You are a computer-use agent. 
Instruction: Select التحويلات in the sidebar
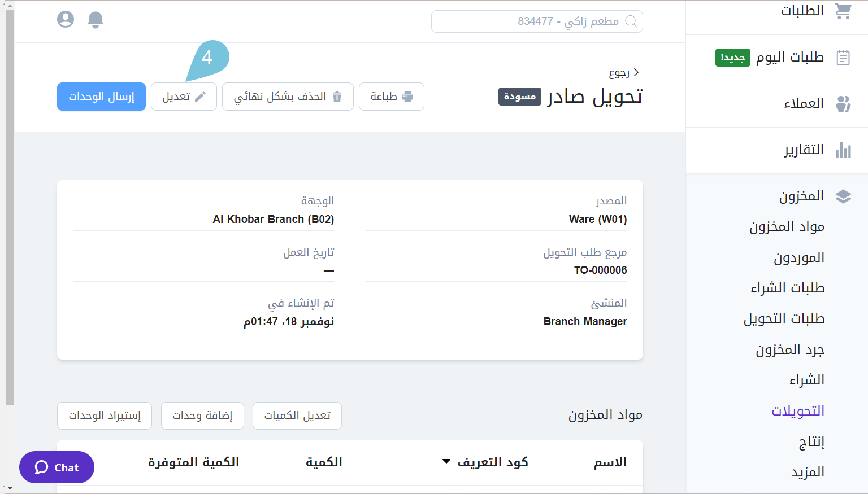click(x=799, y=411)
